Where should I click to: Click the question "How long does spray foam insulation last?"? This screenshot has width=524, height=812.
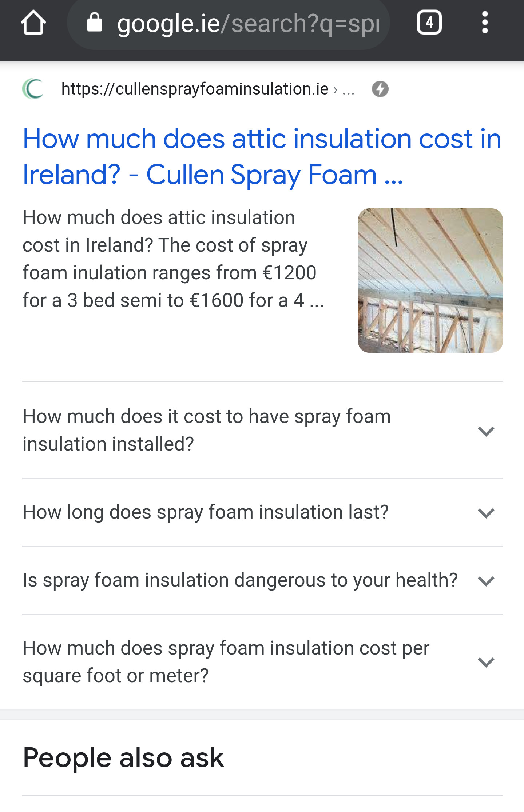pyautogui.click(x=206, y=512)
